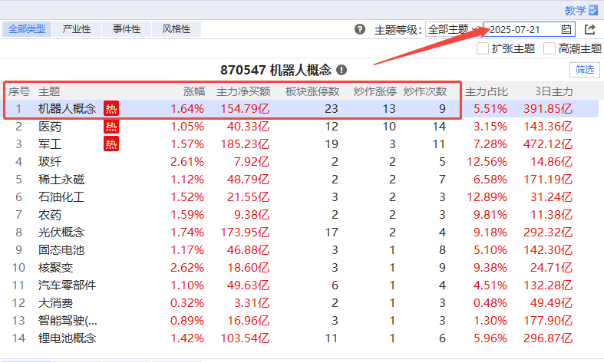Select the 大消费 theme row

point(299,303)
